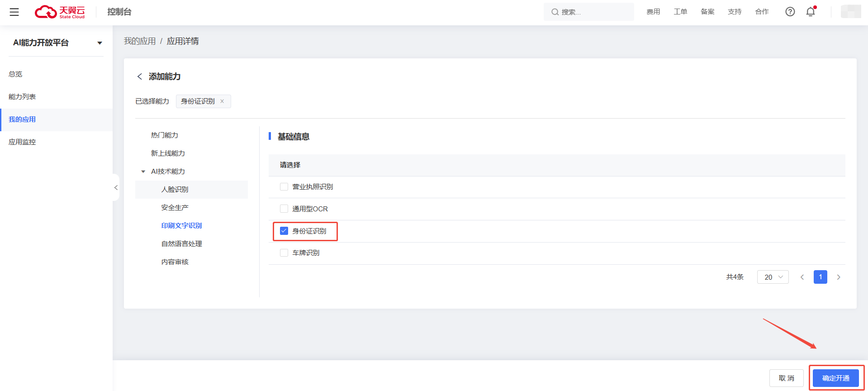Select 热门能力 category
The image size is (868, 391).
(165, 135)
